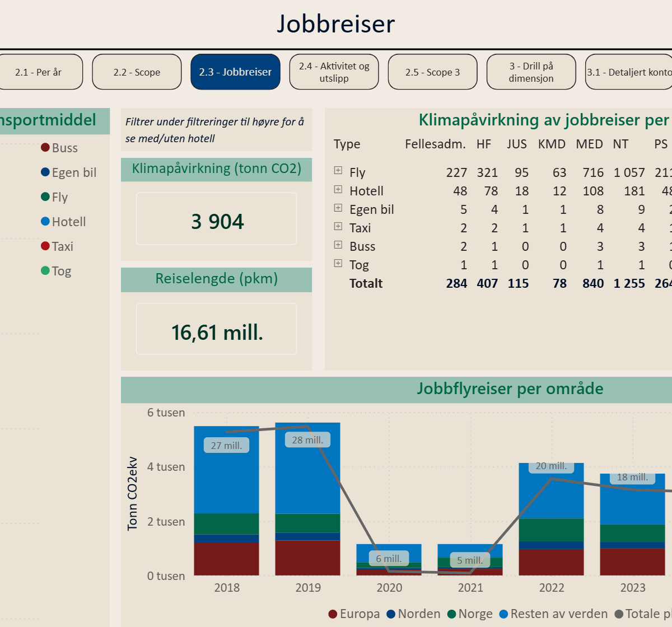Click the 3 - Drill på dimensjon button
Screen dimensions: 672x627
point(531,72)
